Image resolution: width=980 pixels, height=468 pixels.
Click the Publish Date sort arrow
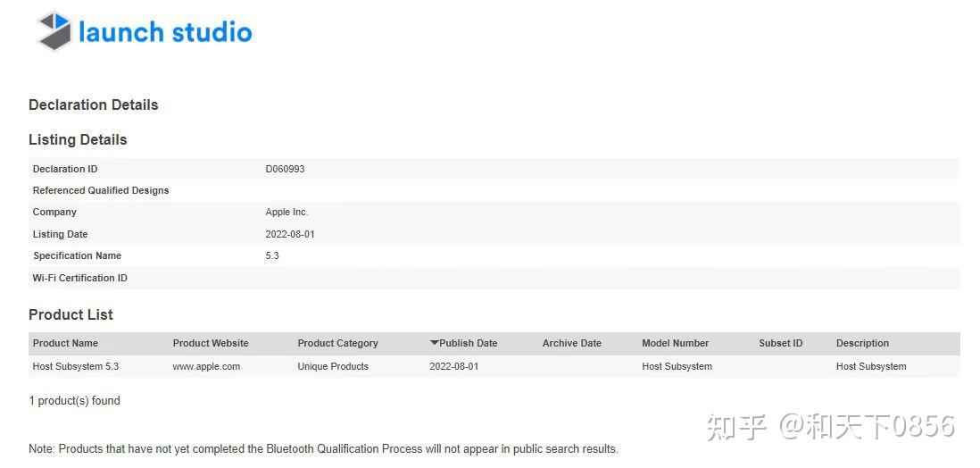point(435,343)
